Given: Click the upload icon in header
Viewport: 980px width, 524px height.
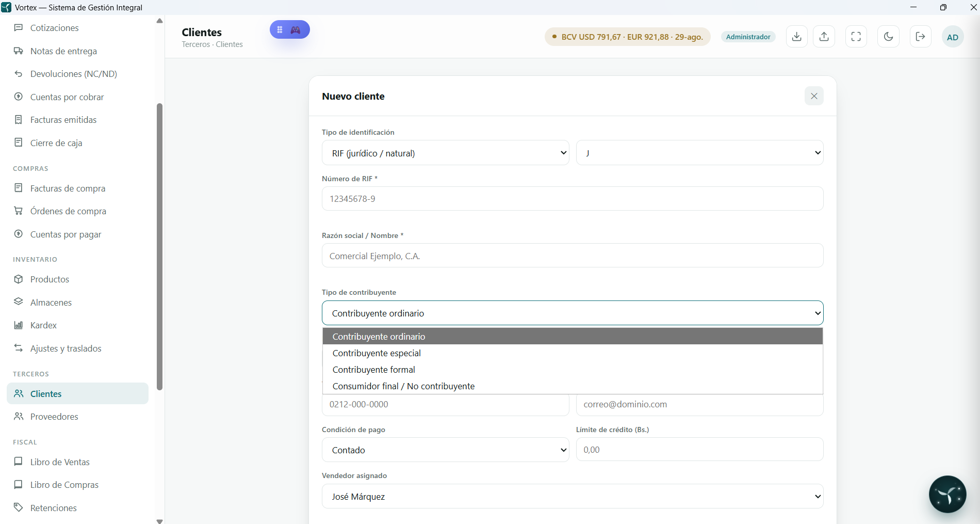Looking at the screenshot, I should click(x=824, y=37).
